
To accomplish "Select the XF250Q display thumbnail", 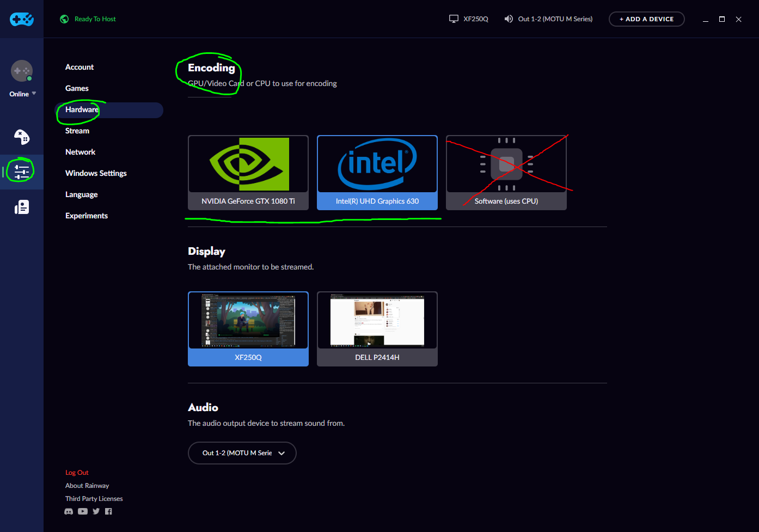I will 248,329.
